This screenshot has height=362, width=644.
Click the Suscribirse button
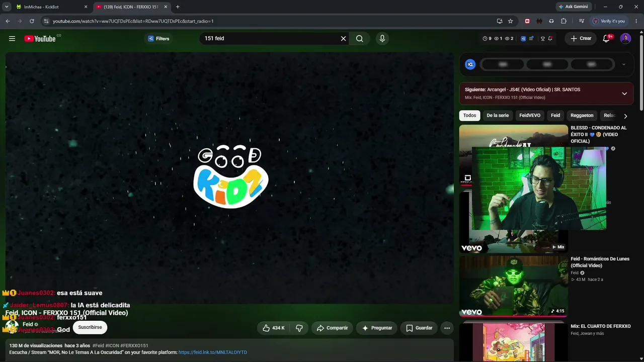[x=90, y=327]
